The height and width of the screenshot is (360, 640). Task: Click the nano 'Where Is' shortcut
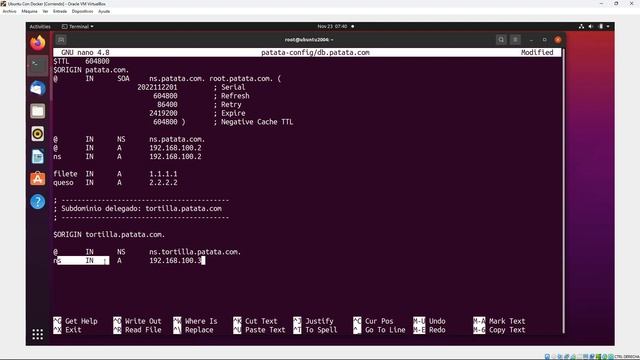point(196,321)
